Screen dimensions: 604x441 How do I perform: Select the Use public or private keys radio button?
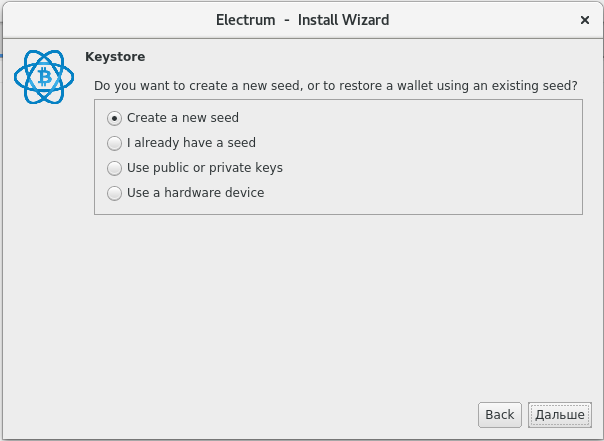coord(114,168)
